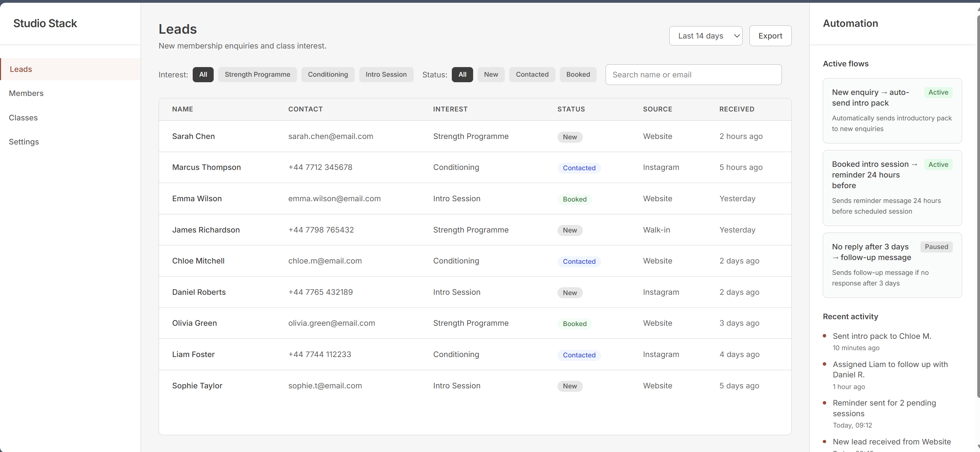Expand the Last 14 days date range dropdown
980x452 pixels.
click(706, 35)
